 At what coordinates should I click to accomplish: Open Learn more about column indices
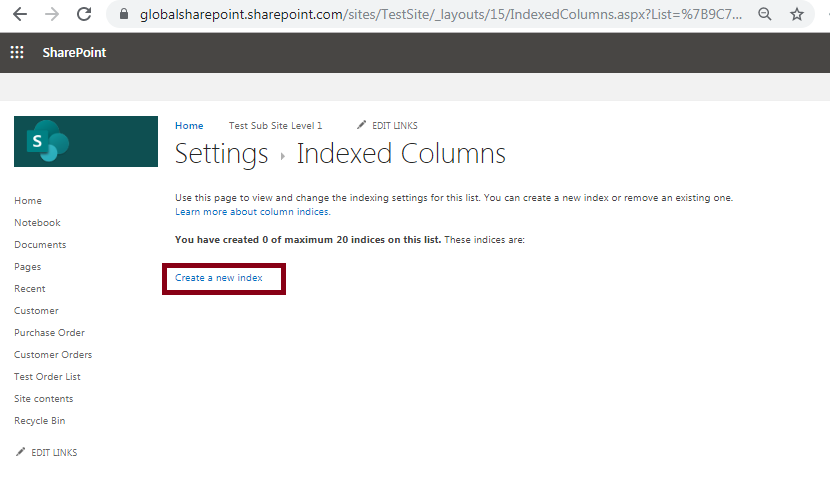[x=252, y=212]
